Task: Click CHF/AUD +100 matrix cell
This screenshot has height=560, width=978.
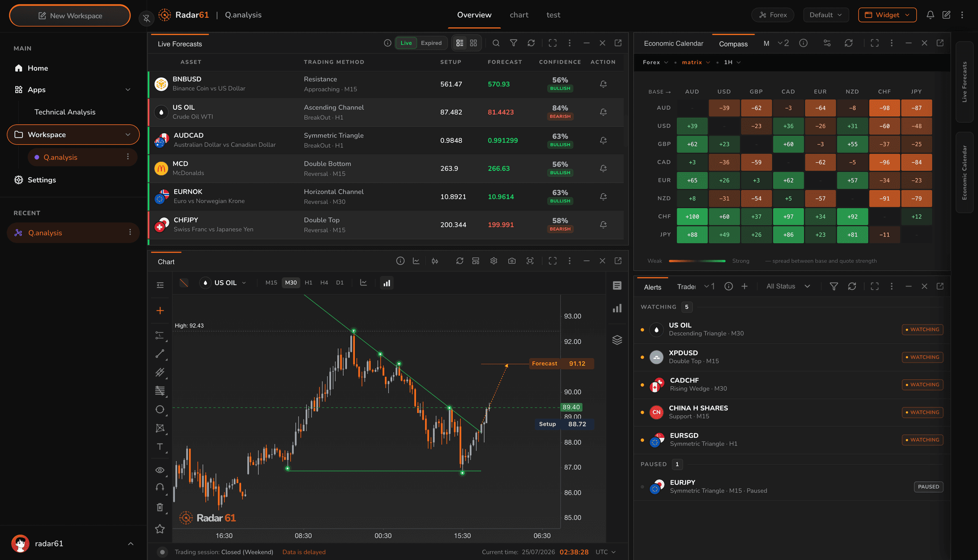Action: coord(692,217)
